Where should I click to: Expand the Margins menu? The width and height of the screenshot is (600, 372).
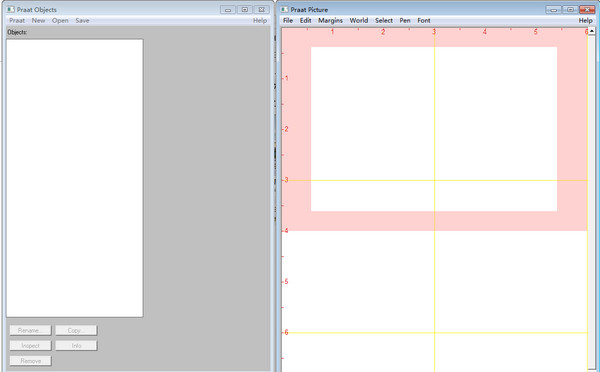(x=330, y=21)
